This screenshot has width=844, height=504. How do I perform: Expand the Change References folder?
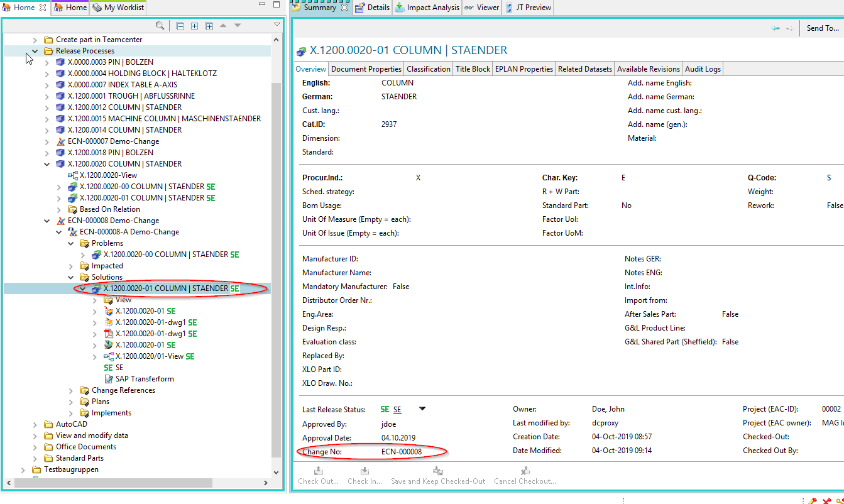72,390
